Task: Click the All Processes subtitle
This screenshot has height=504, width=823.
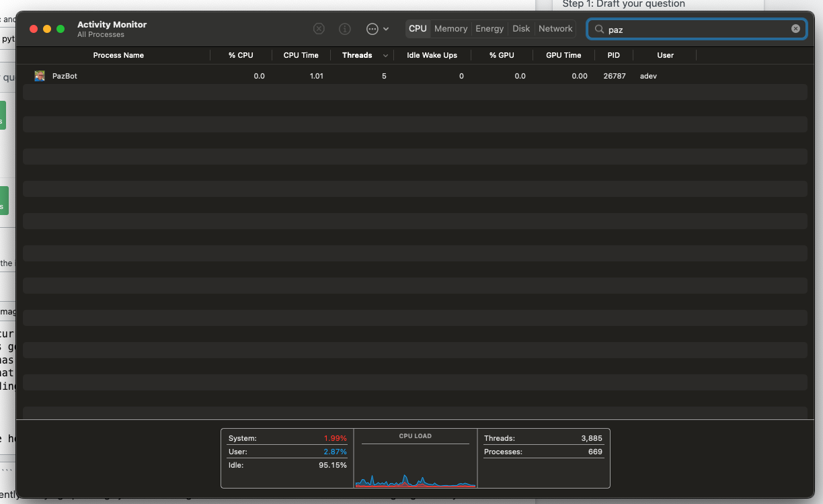Action: click(101, 34)
